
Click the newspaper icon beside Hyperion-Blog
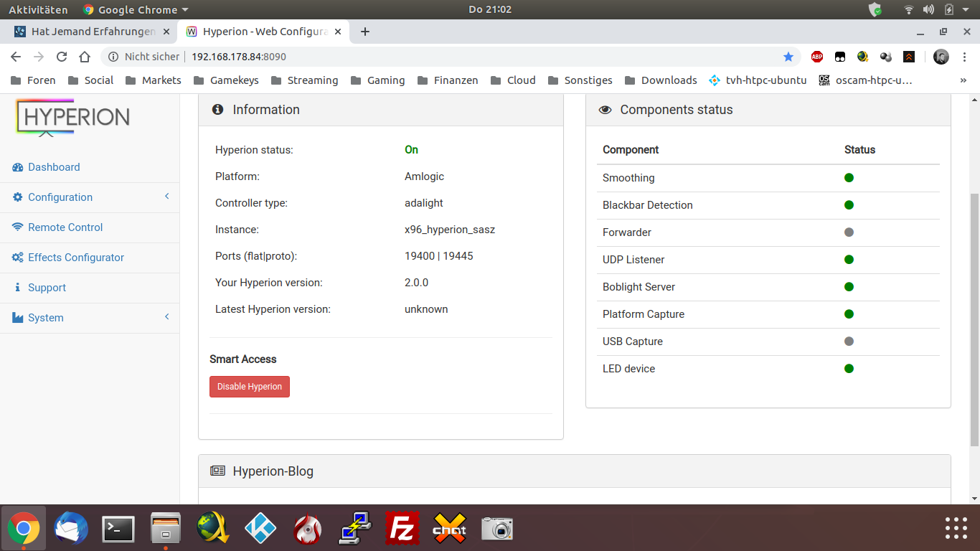[x=217, y=471]
